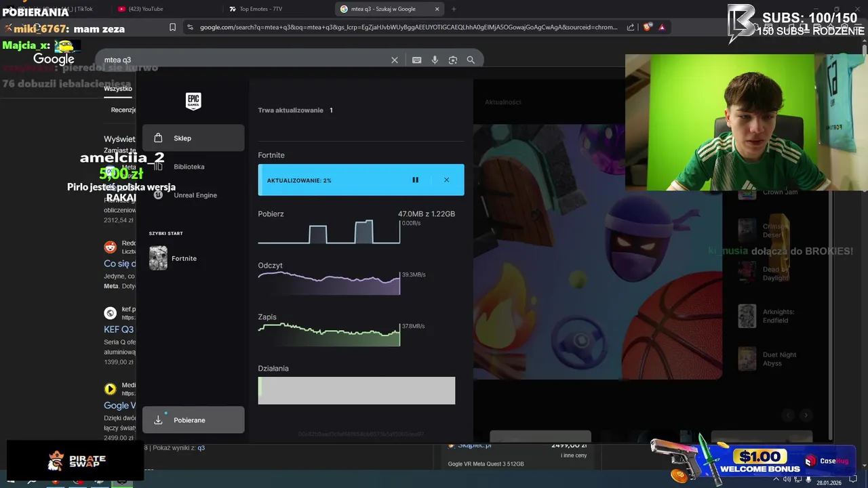Open the Brave Shields lion icon

tap(648, 27)
